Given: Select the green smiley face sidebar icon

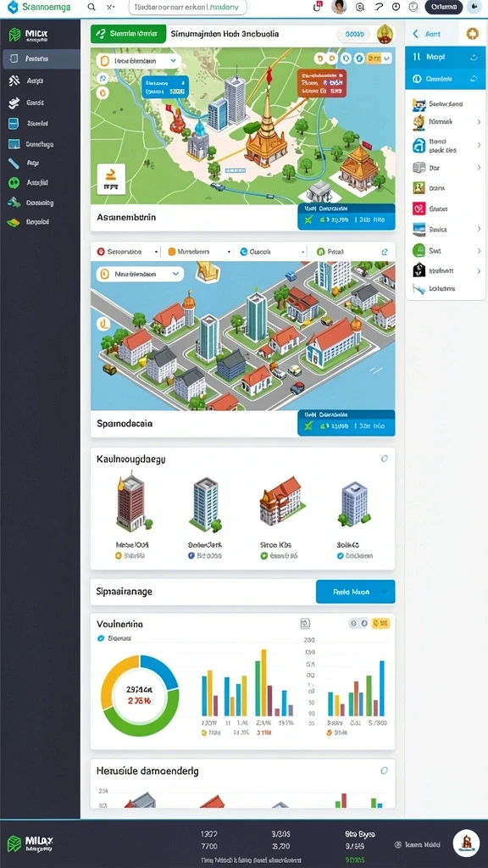Looking at the screenshot, I should pos(14,182).
